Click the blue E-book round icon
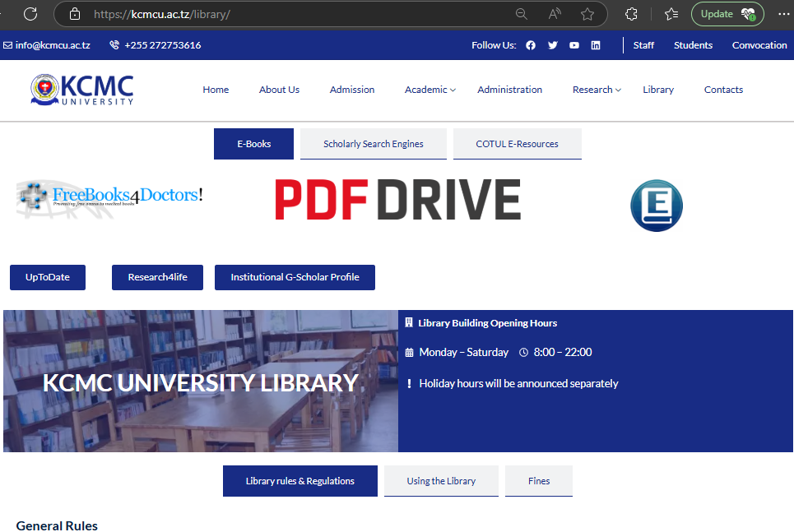 coord(657,206)
